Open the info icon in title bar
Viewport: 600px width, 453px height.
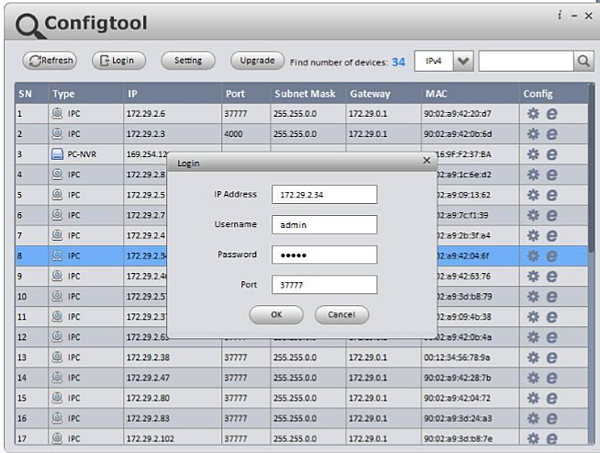click(559, 15)
